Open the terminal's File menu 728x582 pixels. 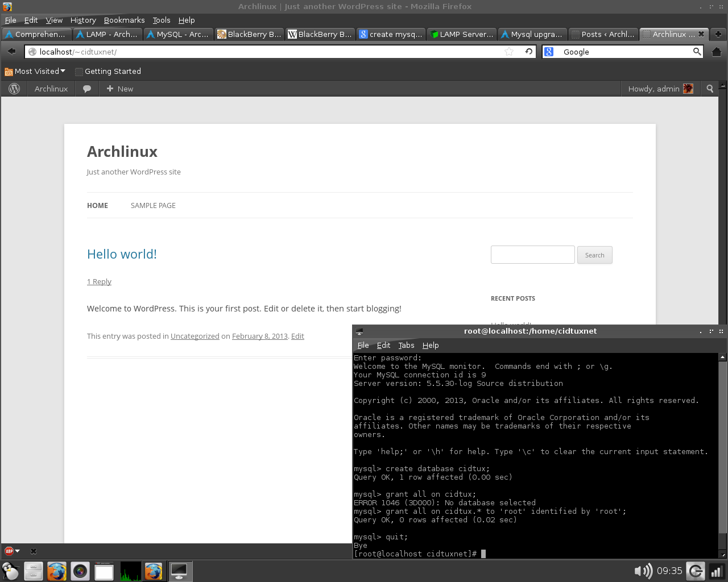point(363,345)
